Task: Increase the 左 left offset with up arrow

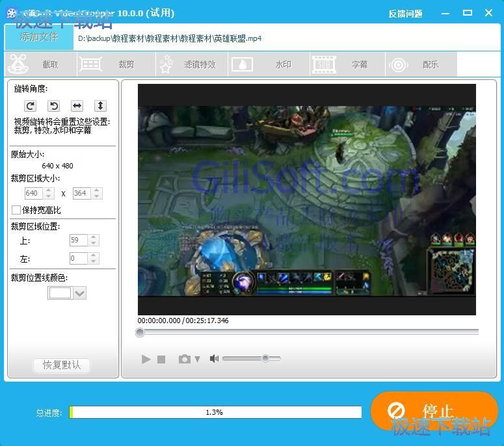Action: coord(93,256)
